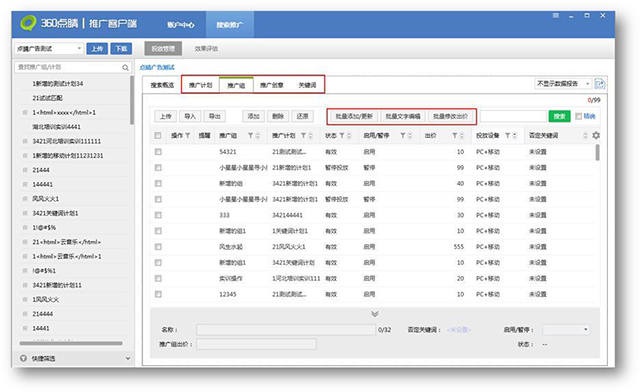This screenshot has width=640, height=392.
Task: Click the 添加 toolbar button
Action: tap(253, 116)
